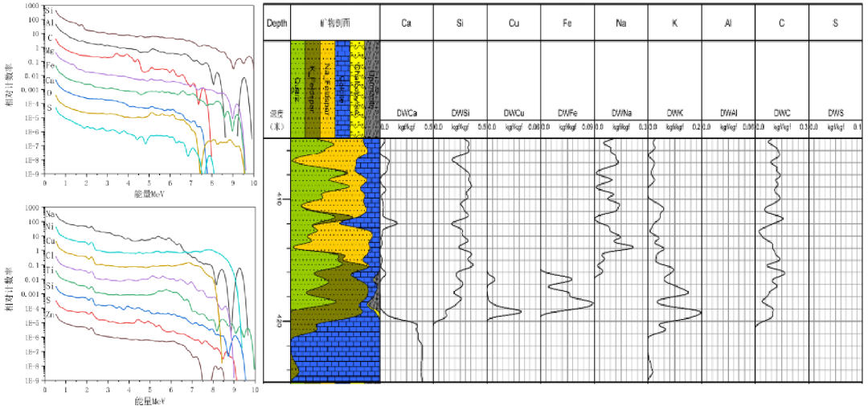868x410 pixels.
Task: Select the S legend label in lower spectrum chart
Action: click(x=49, y=301)
